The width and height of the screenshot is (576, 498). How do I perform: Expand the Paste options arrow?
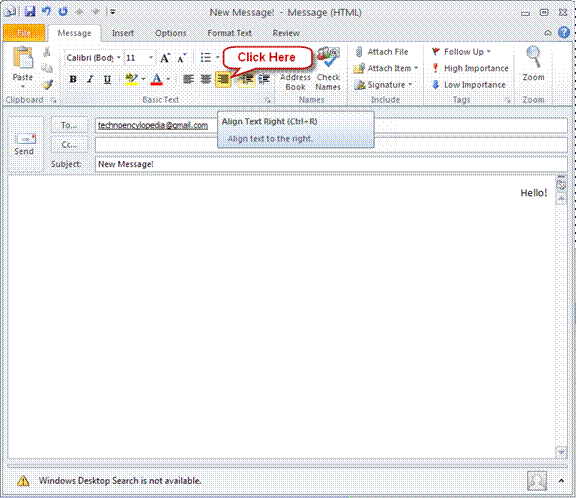pyautogui.click(x=23, y=87)
